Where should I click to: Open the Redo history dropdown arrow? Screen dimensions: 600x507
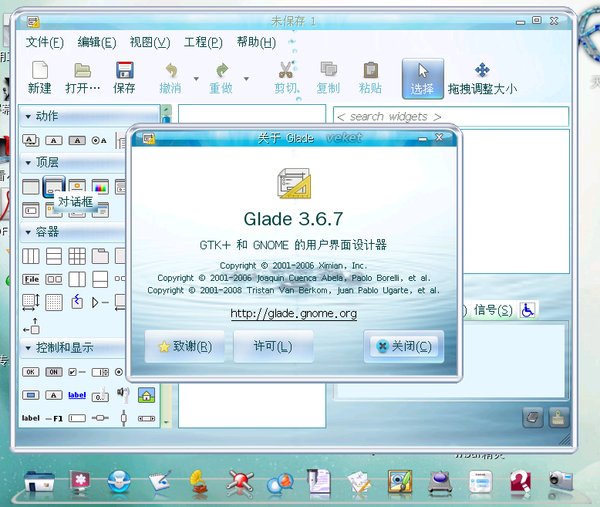pyautogui.click(x=246, y=79)
